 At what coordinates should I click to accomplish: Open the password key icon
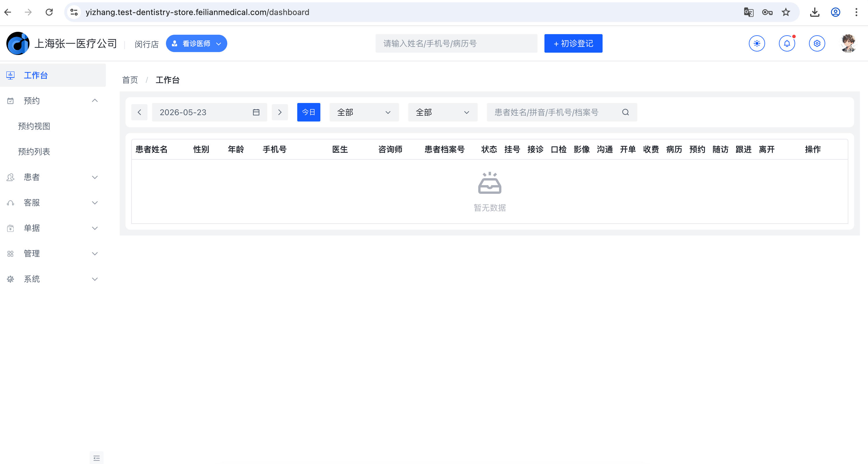pos(767,12)
